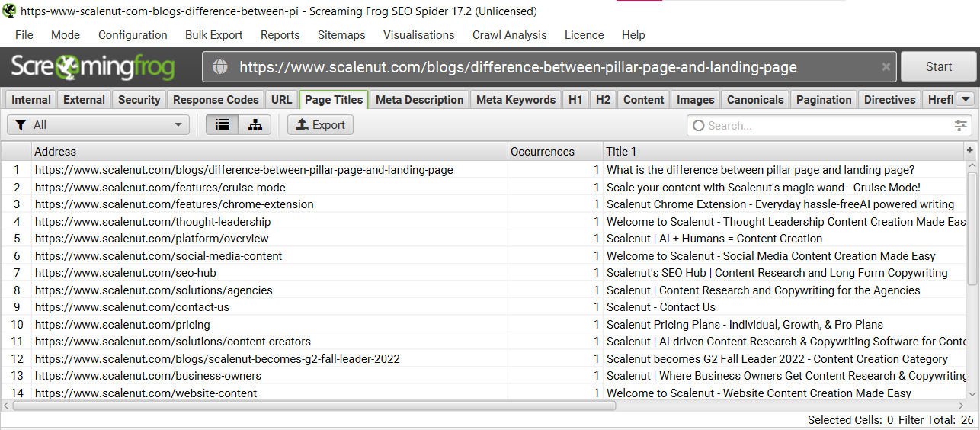Open the Bulk Export menu
Image resolution: width=980 pixels, height=430 pixels.
(213, 35)
